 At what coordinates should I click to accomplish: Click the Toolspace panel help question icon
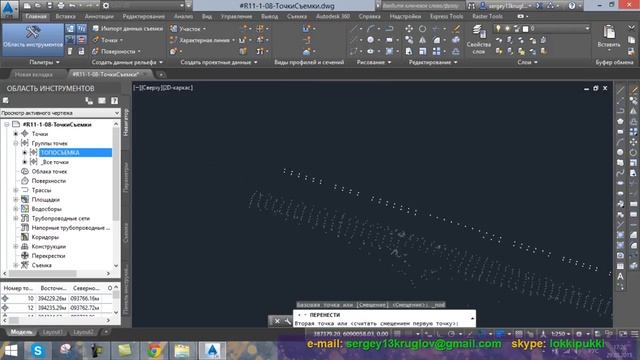pos(114,100)
